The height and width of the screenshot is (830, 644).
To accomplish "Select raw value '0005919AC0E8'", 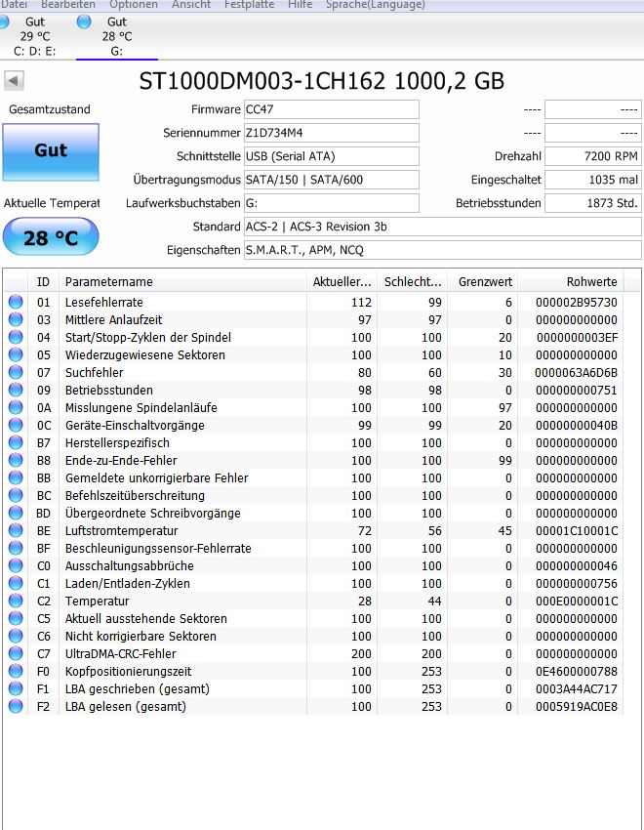I will coord(577,706).
